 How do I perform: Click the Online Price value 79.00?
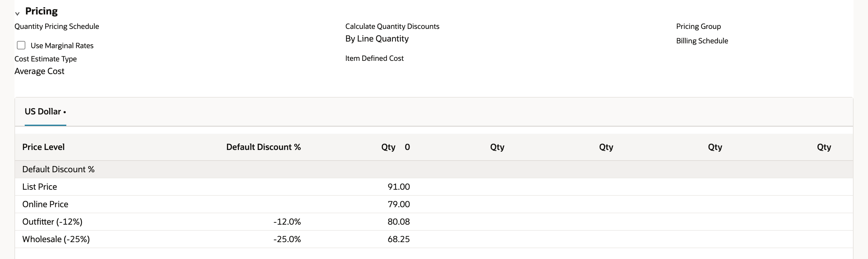coord(399,204)
